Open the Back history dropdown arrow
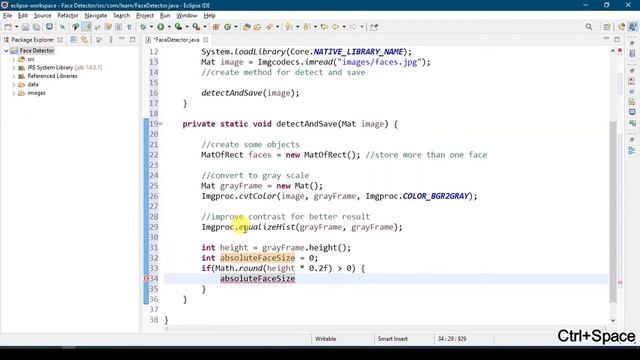Image resolution: width=640 pixels, height=360 pixels. [x=344, y=27]
